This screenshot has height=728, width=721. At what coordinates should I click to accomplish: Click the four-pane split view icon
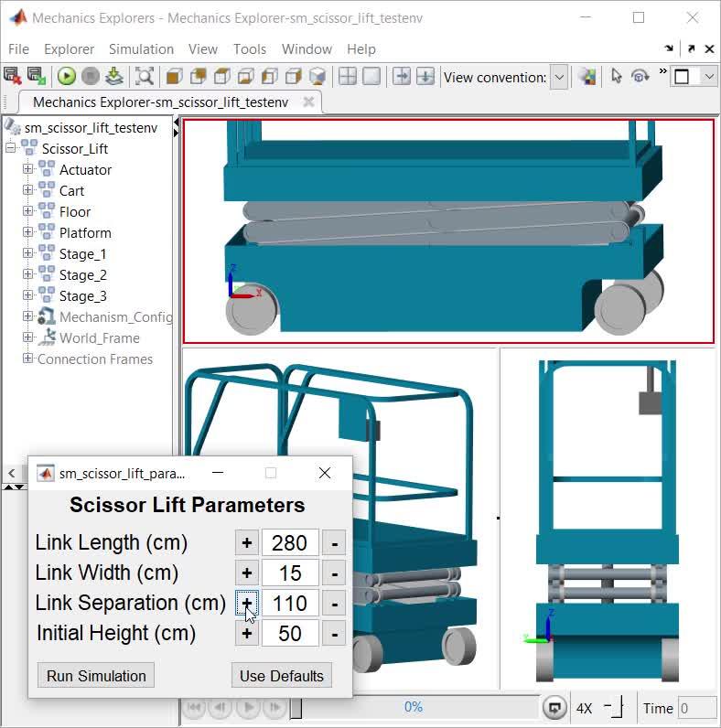pyautogui.click(x=348, y=77)
